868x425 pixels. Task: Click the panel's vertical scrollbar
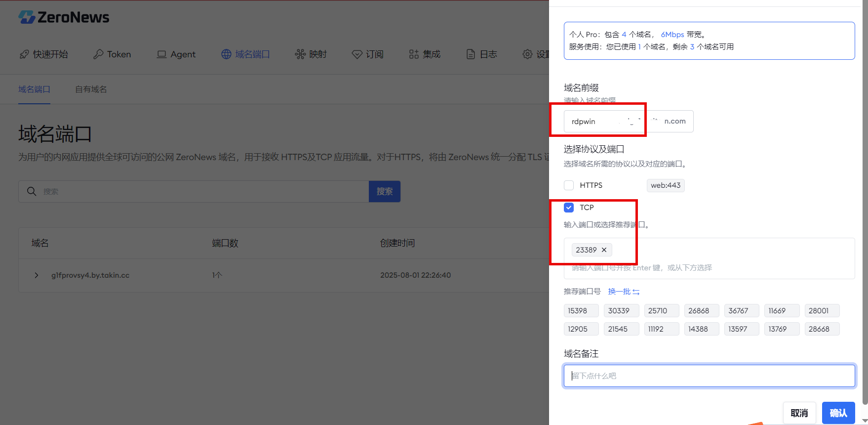(x=864, y=203)
